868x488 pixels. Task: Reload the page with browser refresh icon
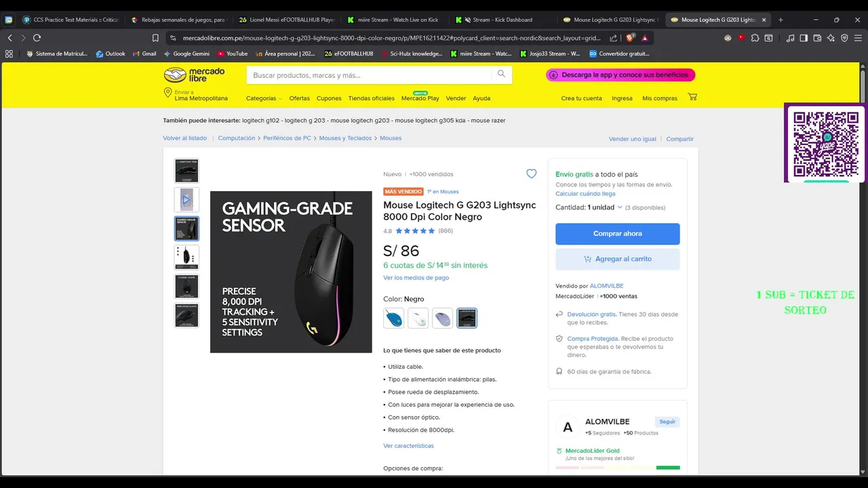[37, 38]
